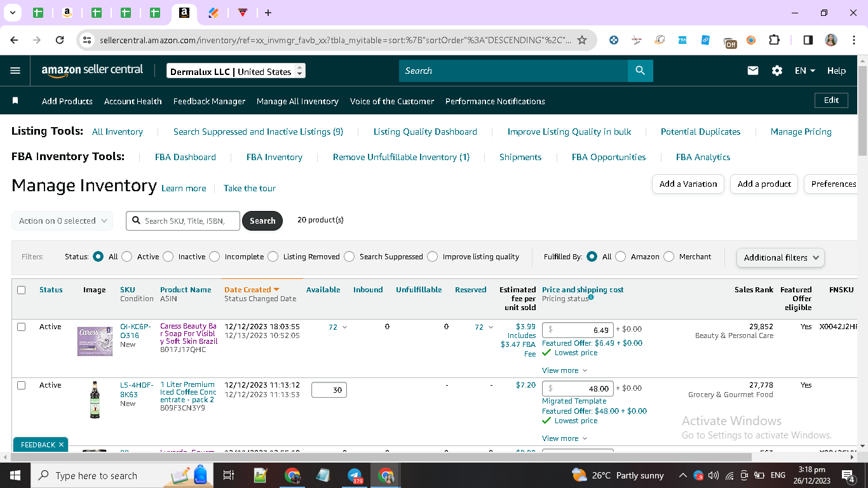Screen dimensions: 868x488
Task: Select the Incomplete status radio button
Action: tap(214, 257)
